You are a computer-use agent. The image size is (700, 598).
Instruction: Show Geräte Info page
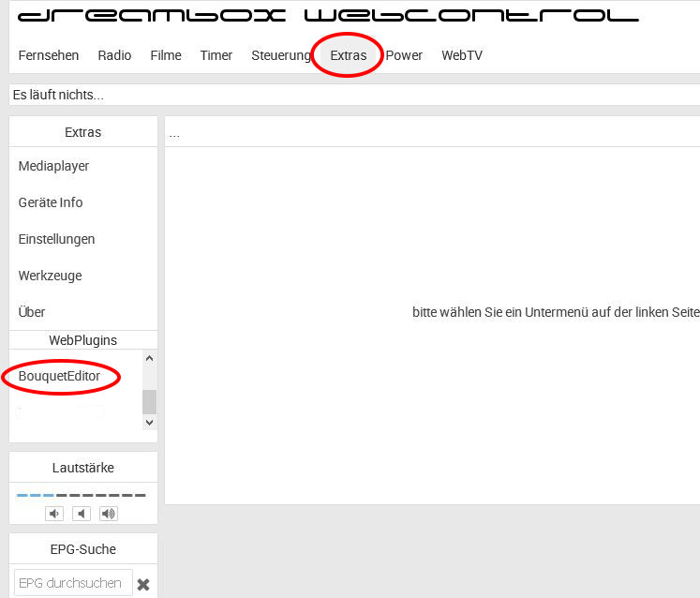coord(51,202)
